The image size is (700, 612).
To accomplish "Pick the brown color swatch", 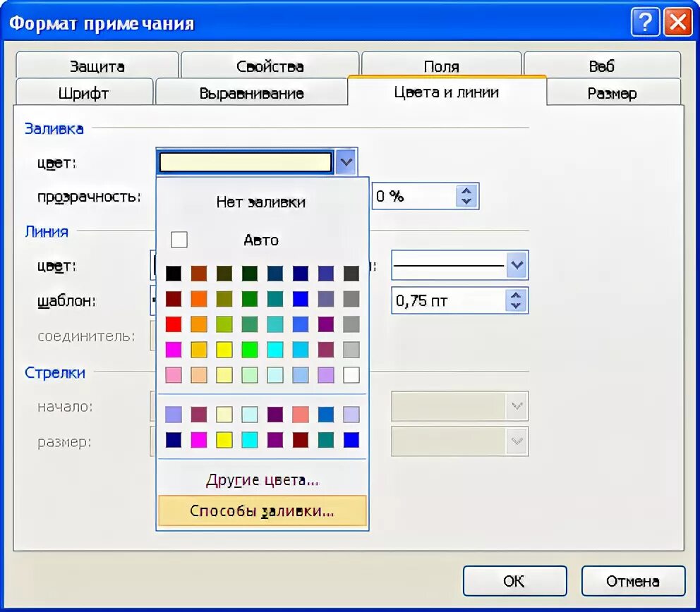I will (199, 273).
